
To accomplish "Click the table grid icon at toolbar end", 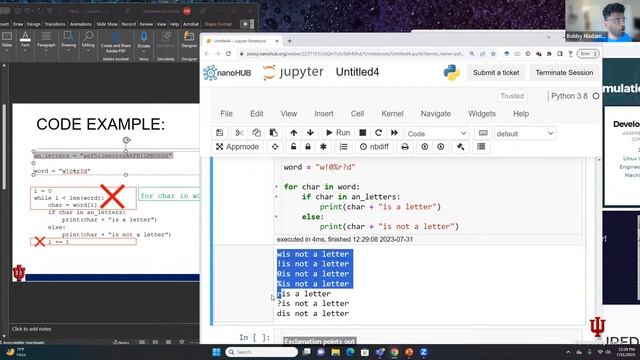I will (481, 147).
